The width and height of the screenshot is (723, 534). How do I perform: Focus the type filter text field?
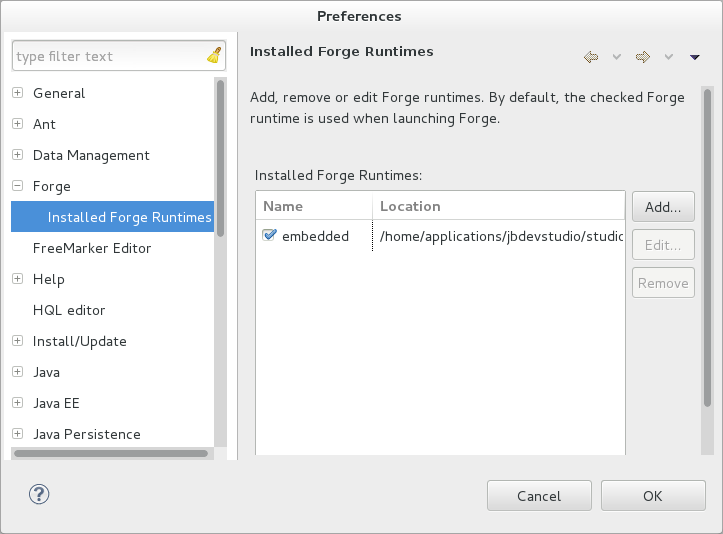click(108, 56)
